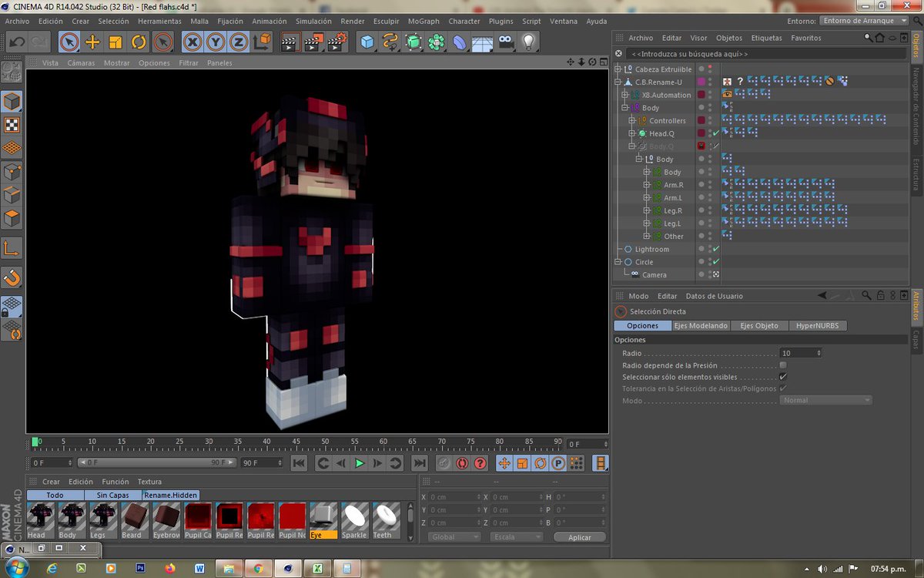Render to Picture Viewer
924x578 pixels.
[x=313, y=42]
